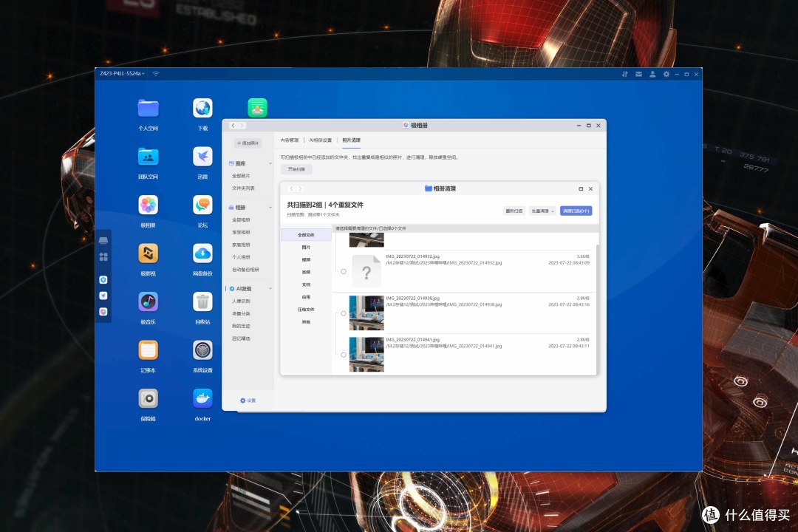Open 设置 at album sidebar bottom

[248, 400]
